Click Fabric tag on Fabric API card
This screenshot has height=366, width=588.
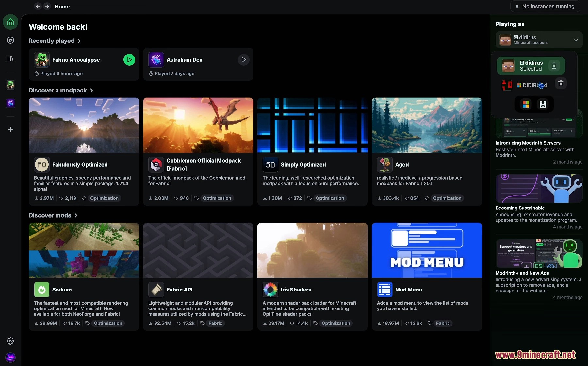tap(215, 323)
